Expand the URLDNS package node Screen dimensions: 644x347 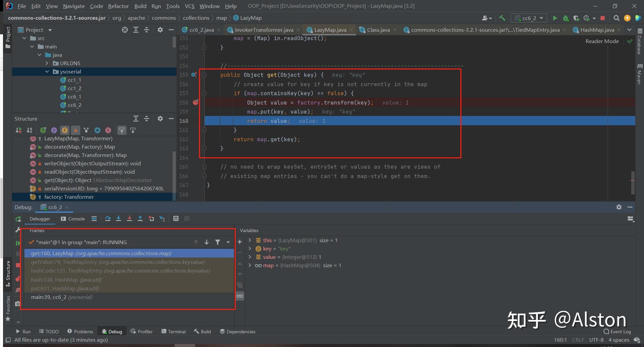(47, 63)
